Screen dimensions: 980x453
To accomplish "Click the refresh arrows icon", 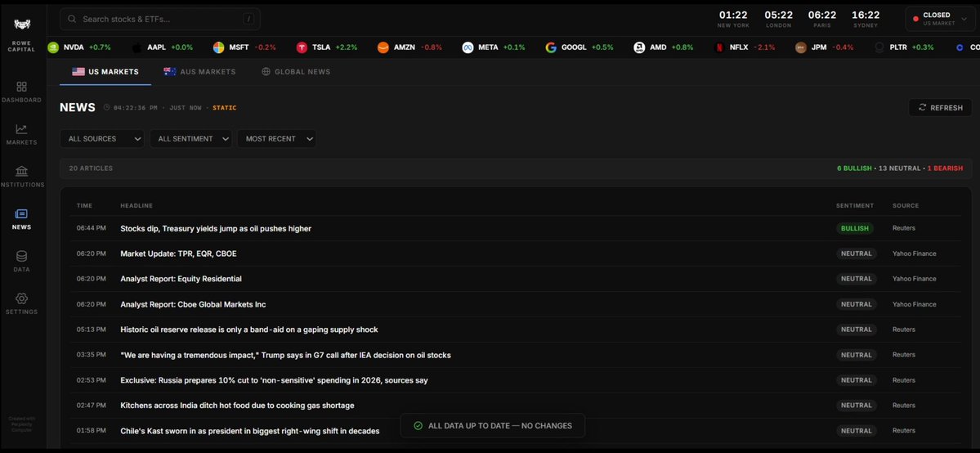I will 922,108.
